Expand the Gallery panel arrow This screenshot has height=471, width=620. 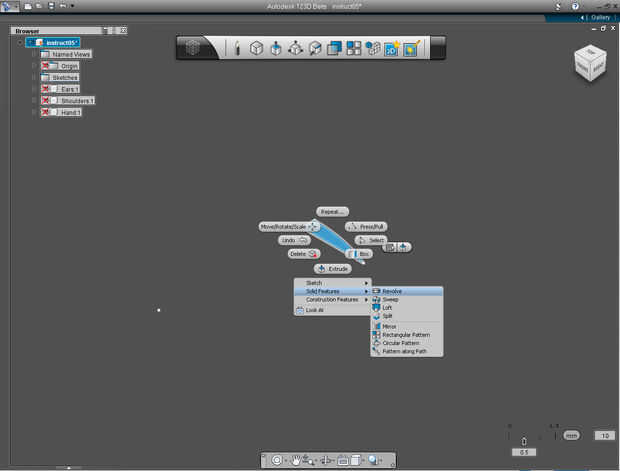click(x=582, y=18)
